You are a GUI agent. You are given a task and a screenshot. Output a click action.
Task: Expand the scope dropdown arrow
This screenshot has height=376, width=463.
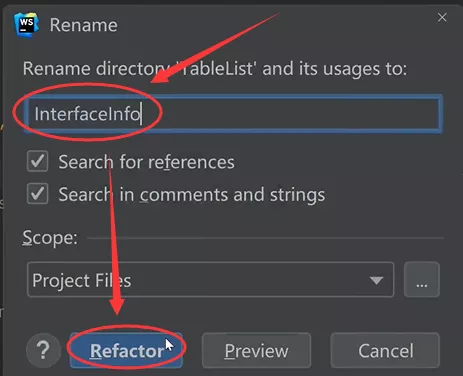(x=376, y=280)
